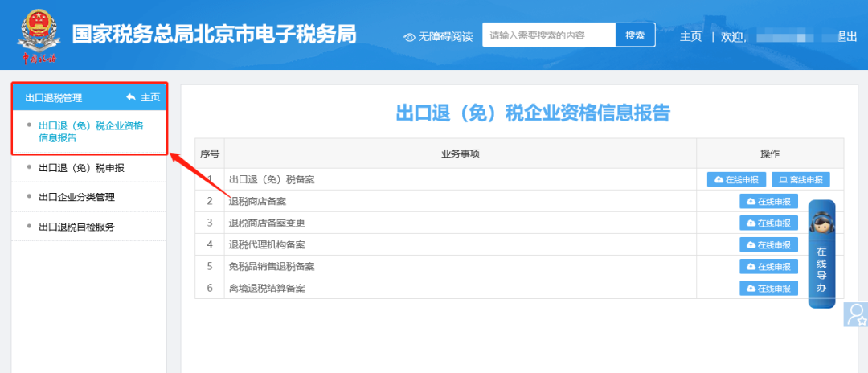The image size is (868, 373).
Task: Click the eye icon for 无障碍阅读
Action: 410,37
